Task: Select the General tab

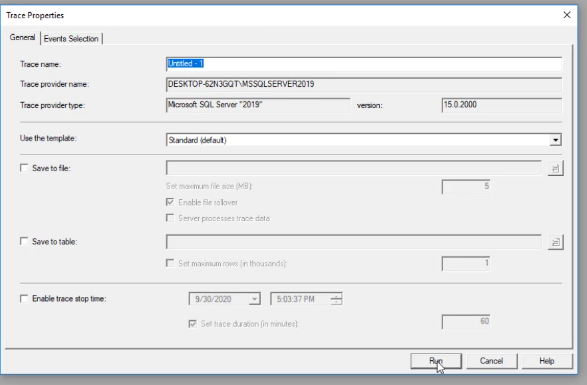Action: (x=22, y=37)
